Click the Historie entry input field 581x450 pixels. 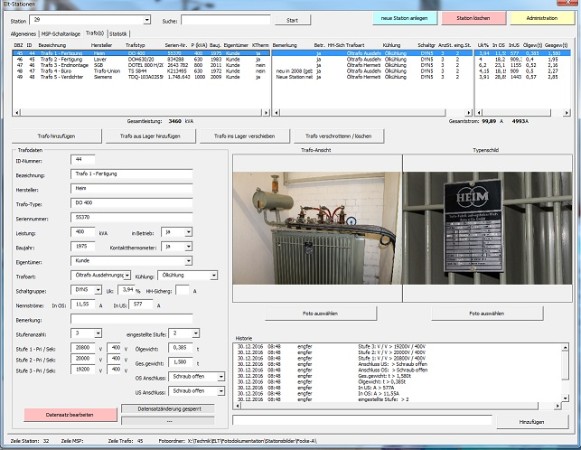tap(362, 420)
